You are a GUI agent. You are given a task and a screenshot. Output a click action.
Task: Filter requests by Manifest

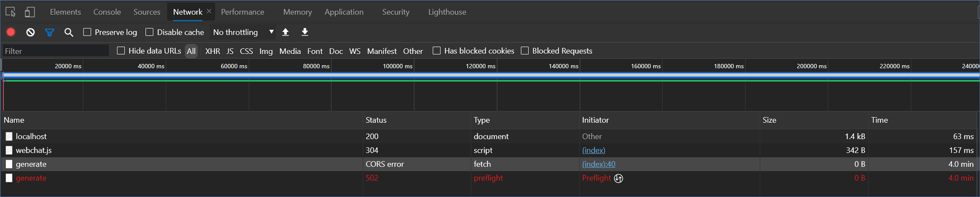(x=381, y=51)
